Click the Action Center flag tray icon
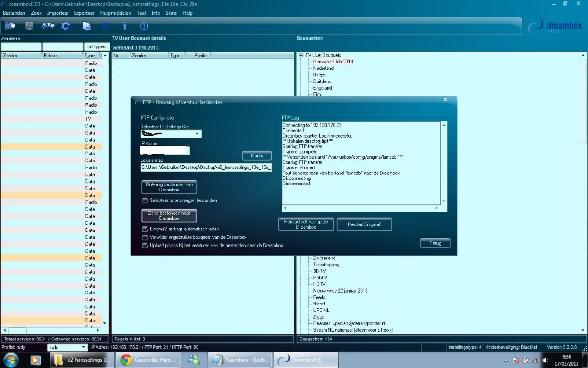588x368 pixels. [515, 360]
